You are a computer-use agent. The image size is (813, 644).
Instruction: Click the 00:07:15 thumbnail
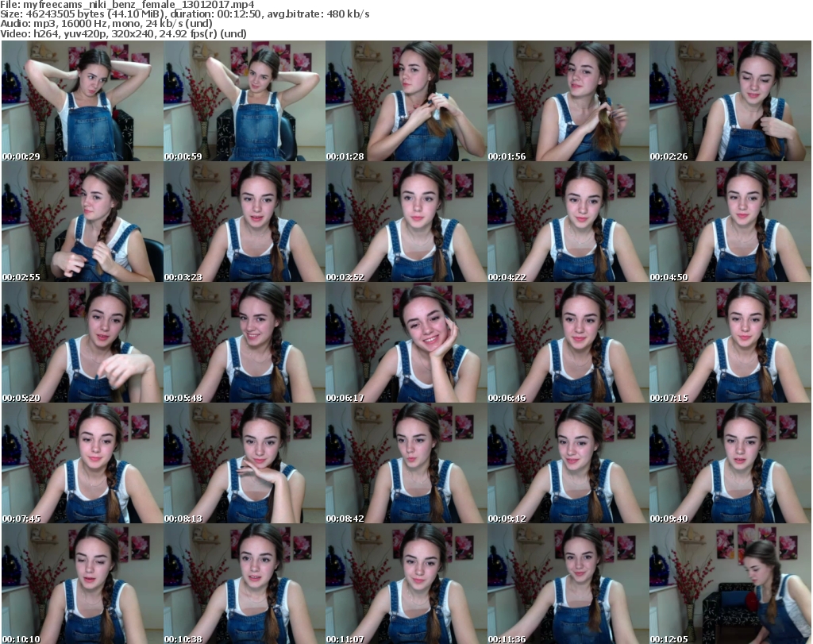click(x=730, y=343)
